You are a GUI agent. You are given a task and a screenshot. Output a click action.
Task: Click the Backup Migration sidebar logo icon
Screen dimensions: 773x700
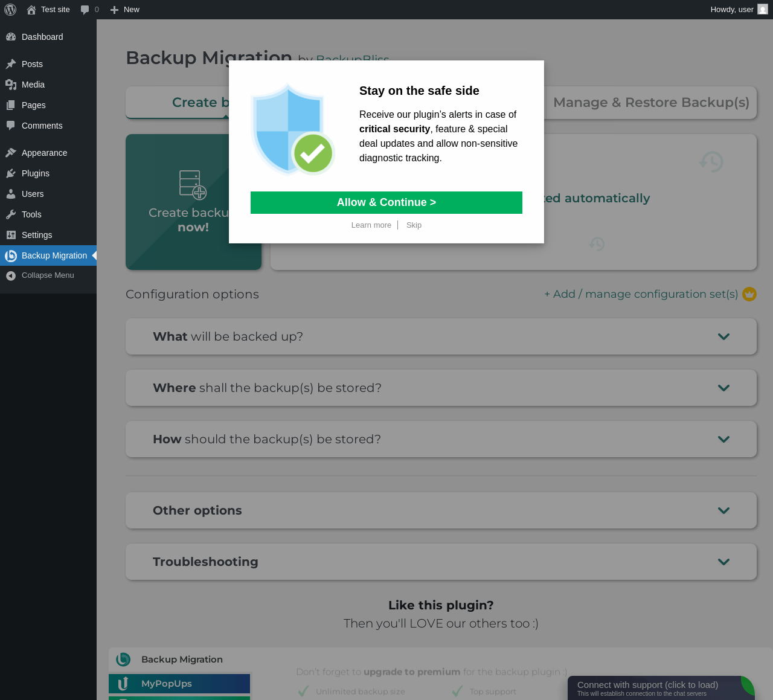[11, 255]
